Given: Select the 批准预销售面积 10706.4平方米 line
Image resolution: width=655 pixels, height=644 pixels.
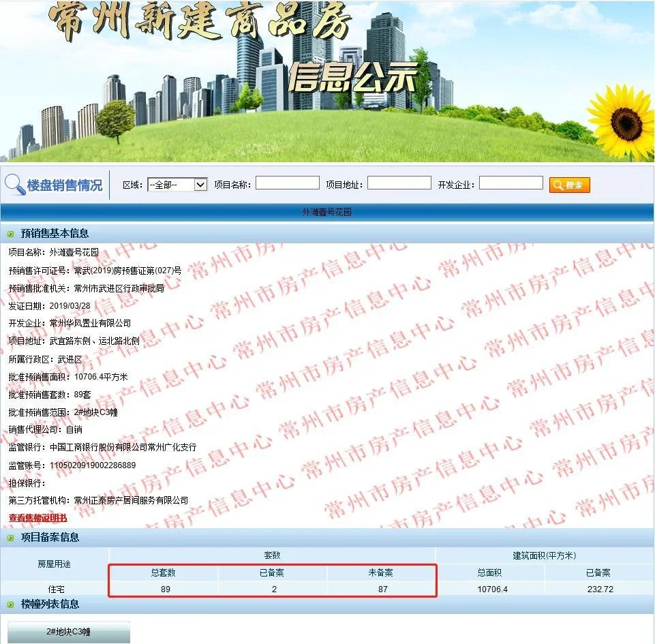Looking at the screenshot, I should 68,377.
